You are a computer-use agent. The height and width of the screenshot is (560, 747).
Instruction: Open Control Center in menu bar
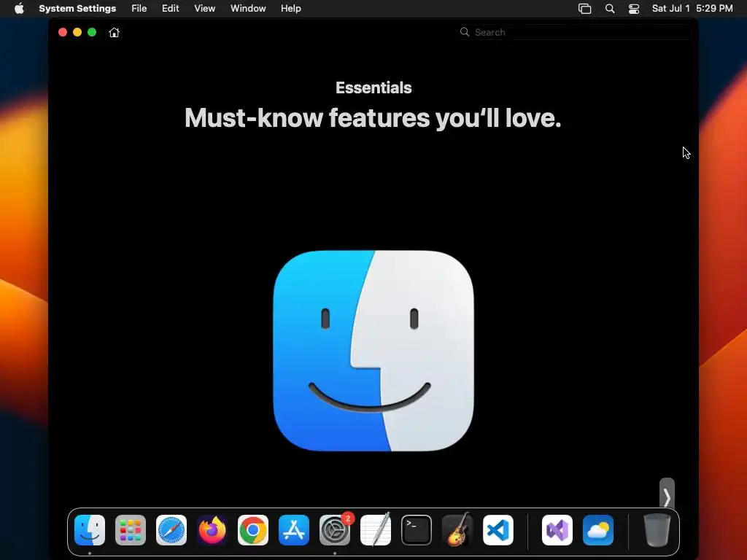click(634, 9)
